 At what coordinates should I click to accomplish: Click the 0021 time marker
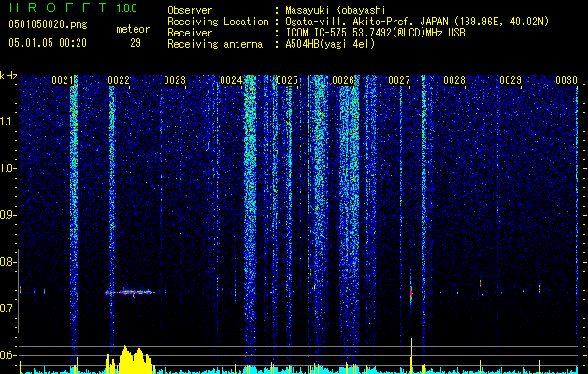pyautogui.click(x=63, y=80)
